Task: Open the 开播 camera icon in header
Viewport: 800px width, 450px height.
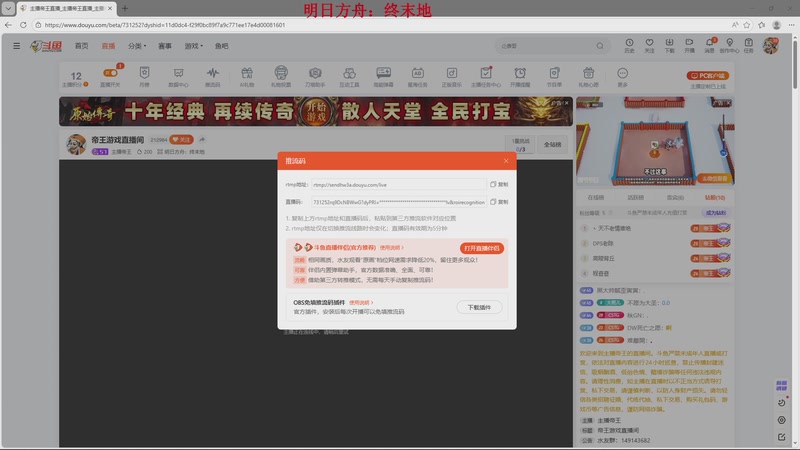Action: pos(689,45)
